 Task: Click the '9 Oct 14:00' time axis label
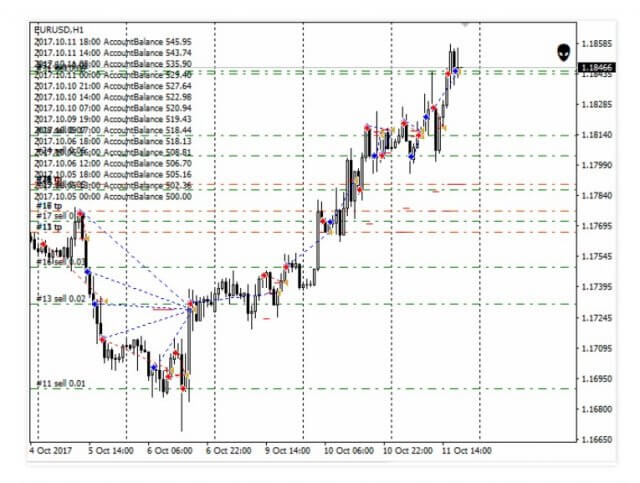point(288,451)
